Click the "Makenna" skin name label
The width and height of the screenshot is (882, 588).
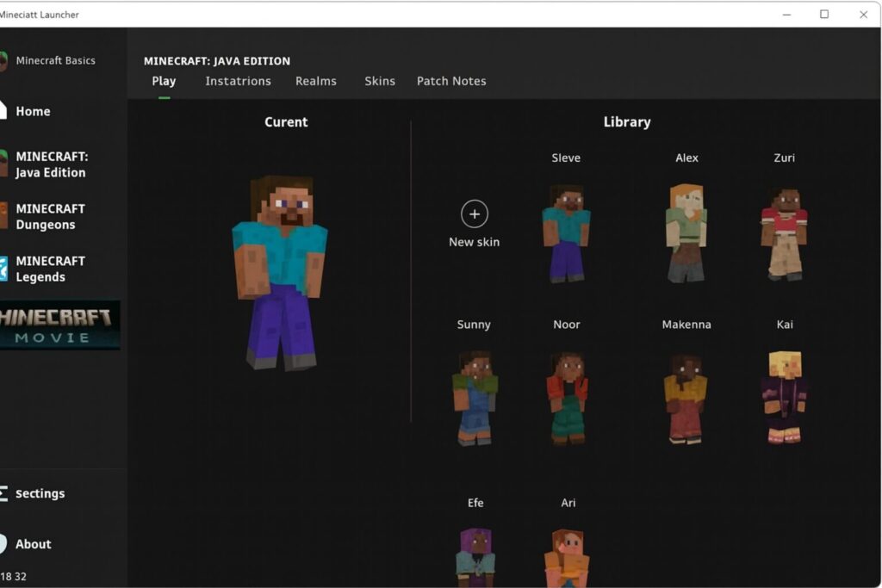coord(686,325)
